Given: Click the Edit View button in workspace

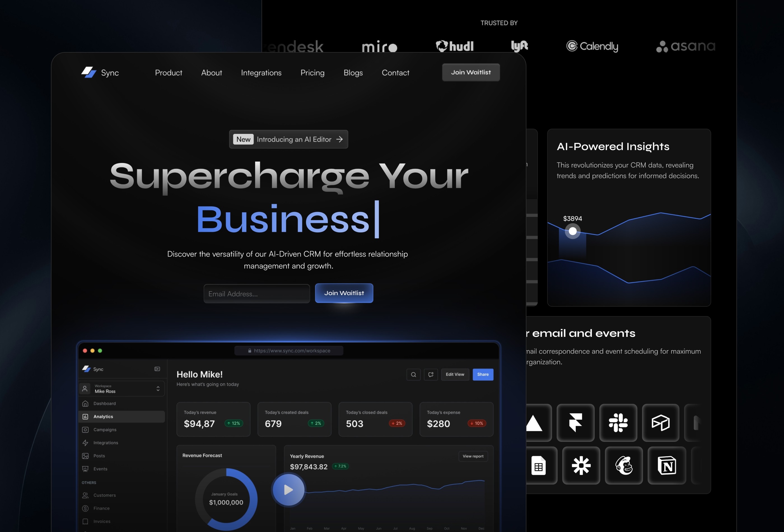Looking at the screenshot, I should 455,374.
